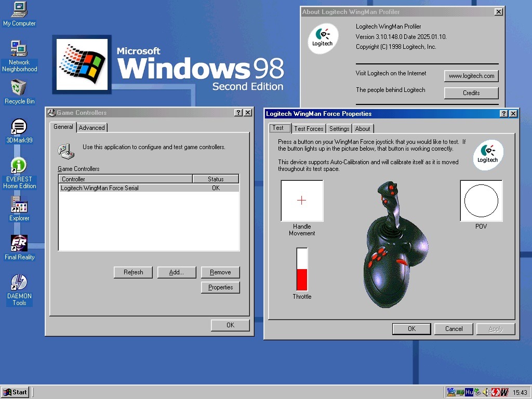Click the joystick icon in Game Controllers
The height and width of the screenshot is (399, 532).
[66, 151]
